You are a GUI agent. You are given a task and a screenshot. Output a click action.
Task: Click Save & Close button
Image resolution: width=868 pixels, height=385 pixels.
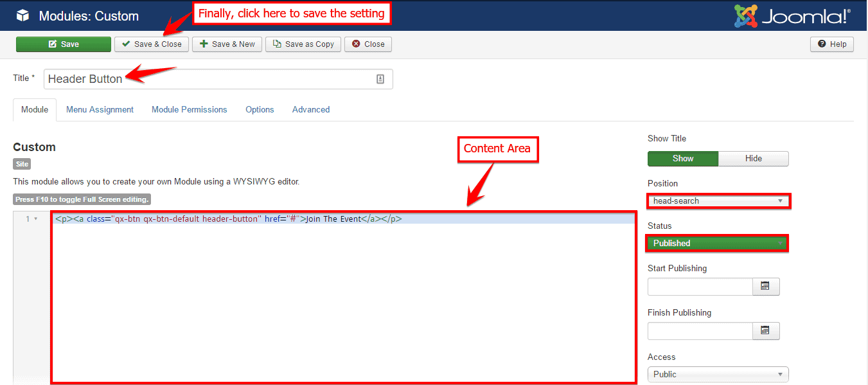click(x=152, y=44)
